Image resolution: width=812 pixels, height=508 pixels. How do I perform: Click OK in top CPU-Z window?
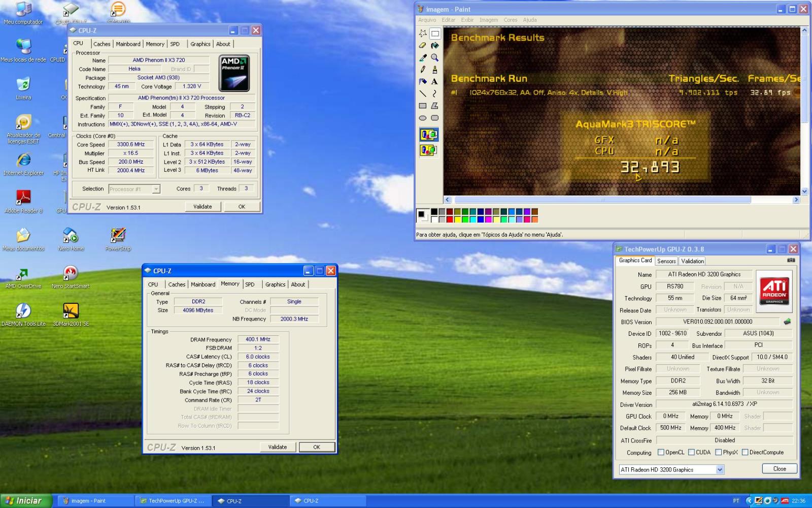coord(242,207)
